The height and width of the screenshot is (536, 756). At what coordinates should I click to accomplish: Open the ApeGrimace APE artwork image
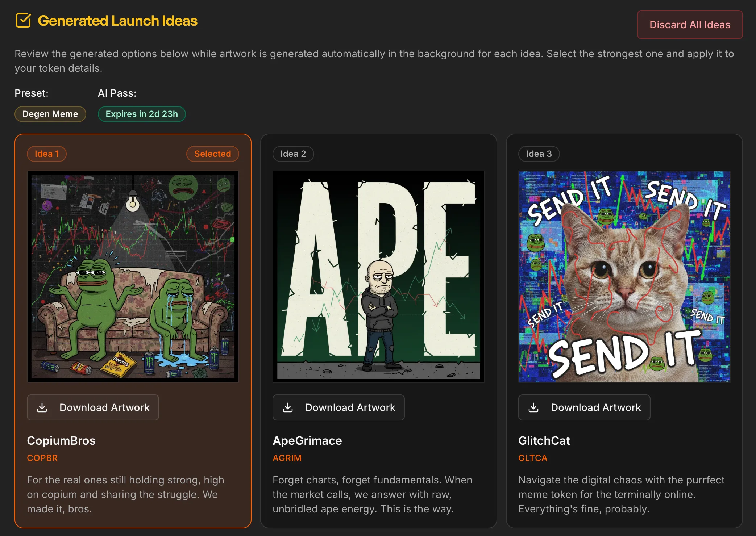(378, 277)
